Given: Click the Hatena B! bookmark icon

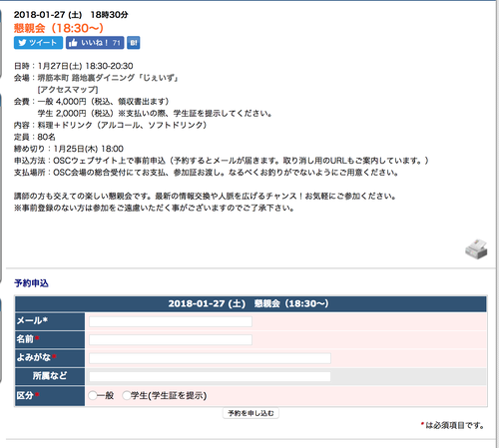Looking at the screenshot, I should tap(134, 43).
